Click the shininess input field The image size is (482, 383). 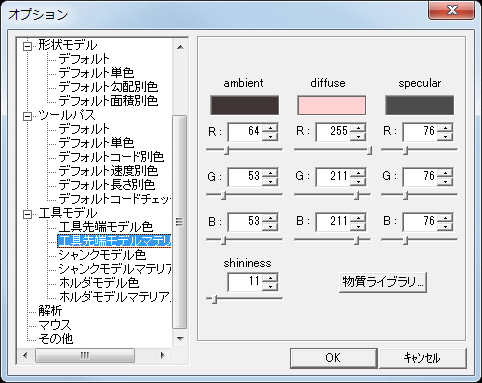tap(245, 282)
